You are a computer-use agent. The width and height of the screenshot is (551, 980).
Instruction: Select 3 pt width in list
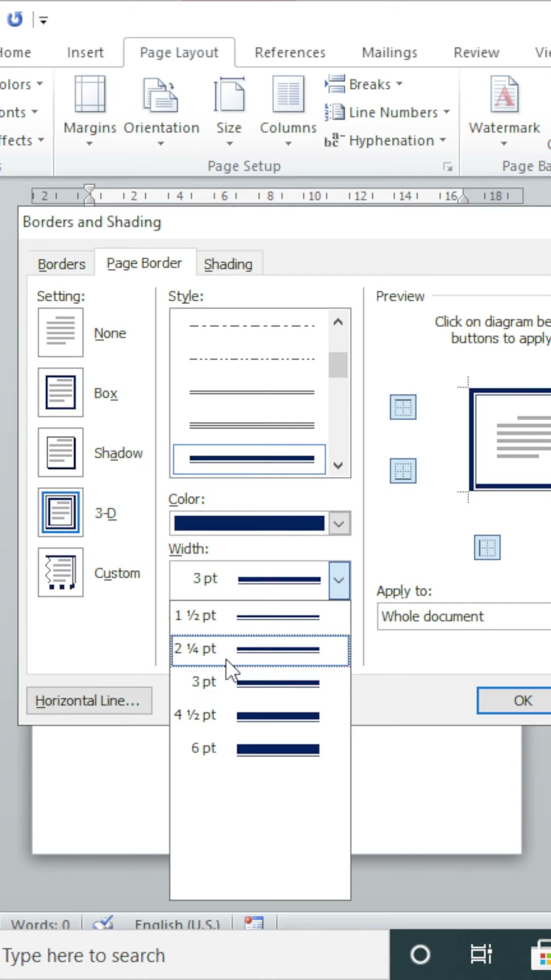click(x=260, y=682)
